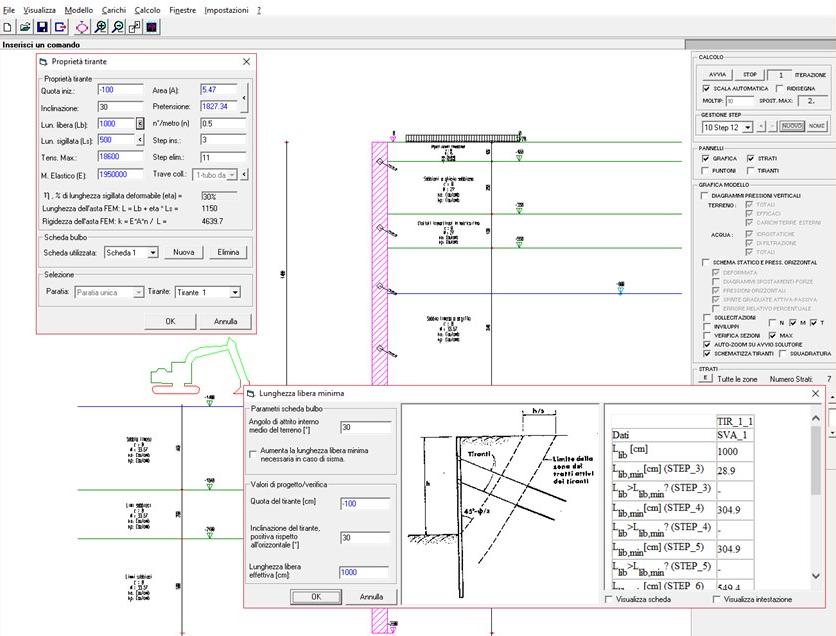Viewport: 836px width, 636px height.
Task: Click the New file toolbar icon
Action: coord(8,27)
